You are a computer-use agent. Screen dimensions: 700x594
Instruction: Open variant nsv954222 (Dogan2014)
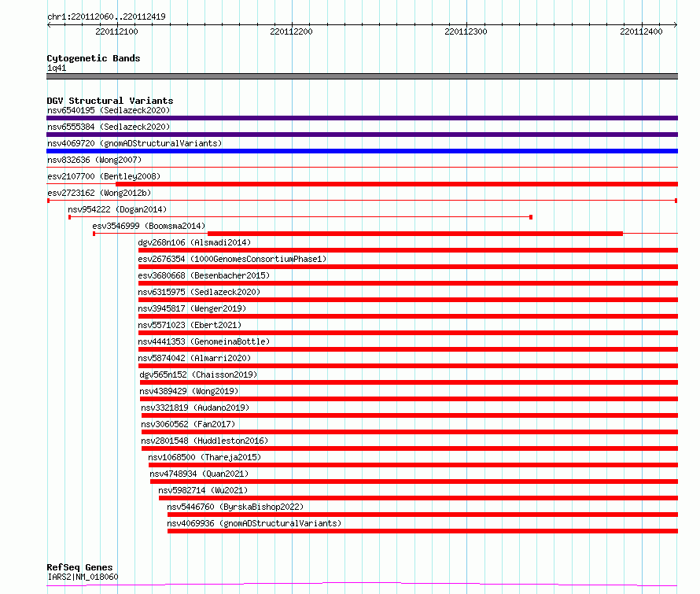117,209
